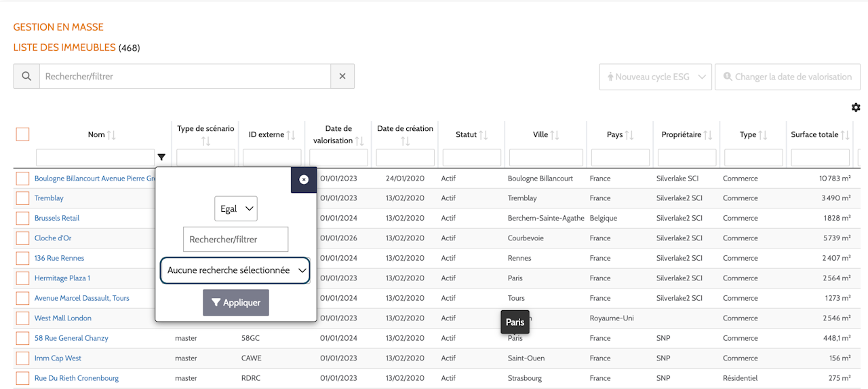Click the Surface totale filter input
Viewport: 868px width, 389px height.
(x=820, y=158)
